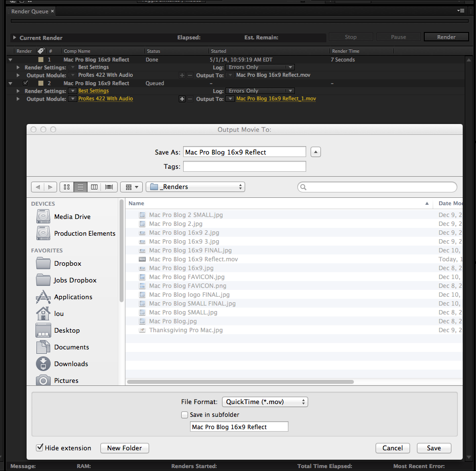Open ProRes 422 With Audio link for item 2
The width and height of the screenshot is (476, 471).
click(106, 98)
